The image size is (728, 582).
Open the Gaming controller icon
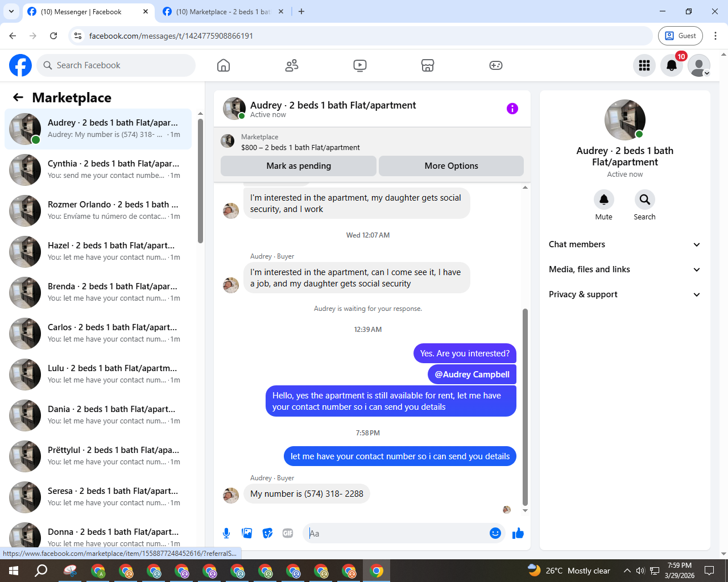coord(496,65)
